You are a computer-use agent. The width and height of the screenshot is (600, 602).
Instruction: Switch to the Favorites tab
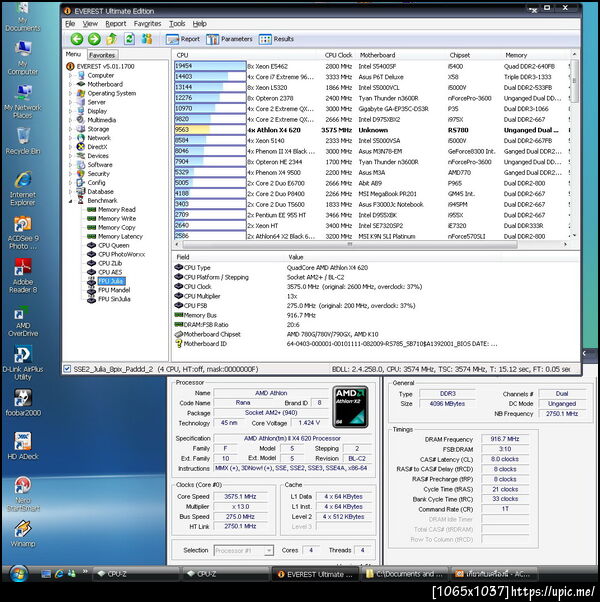102,55
